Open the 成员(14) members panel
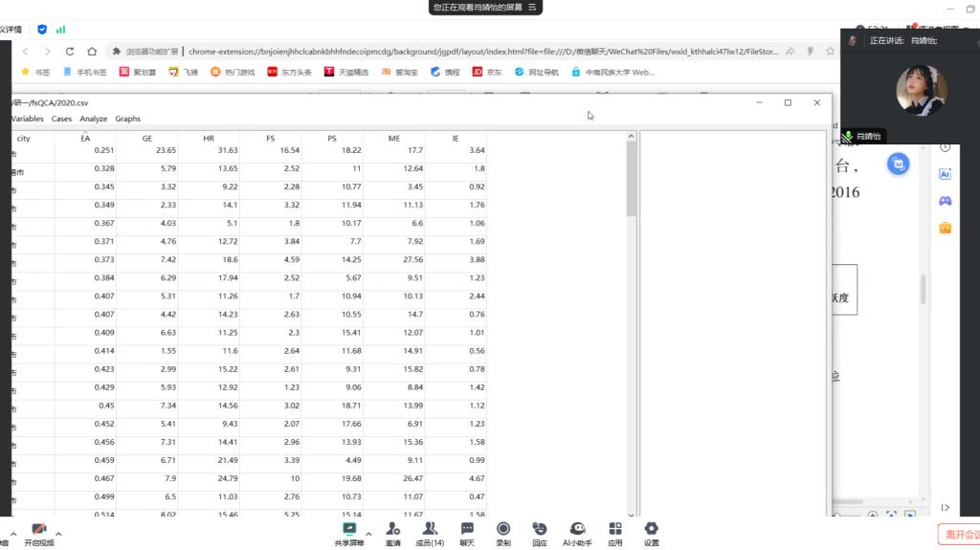Image resolution: width=980 pixels, height=550 pixels. click(430, 535)
